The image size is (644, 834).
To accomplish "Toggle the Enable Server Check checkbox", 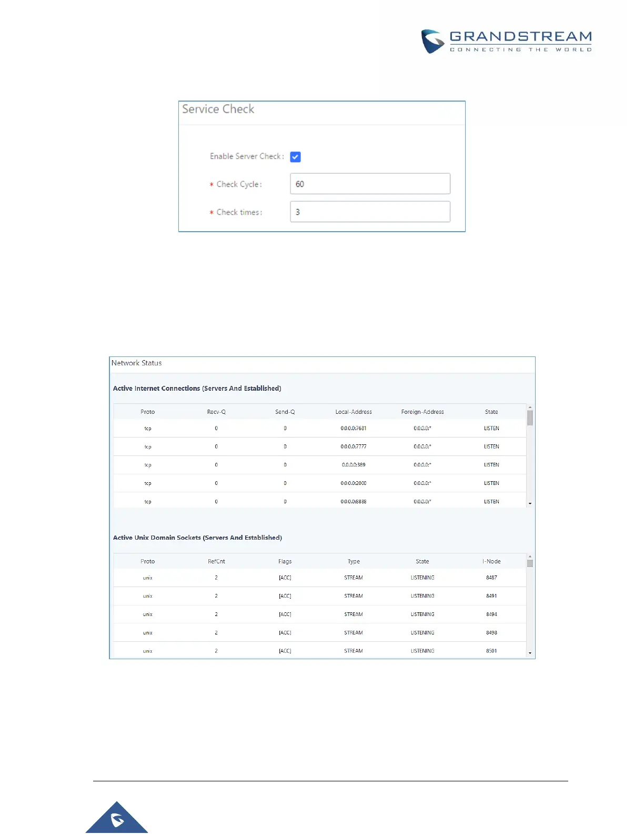I will [295, 157].
